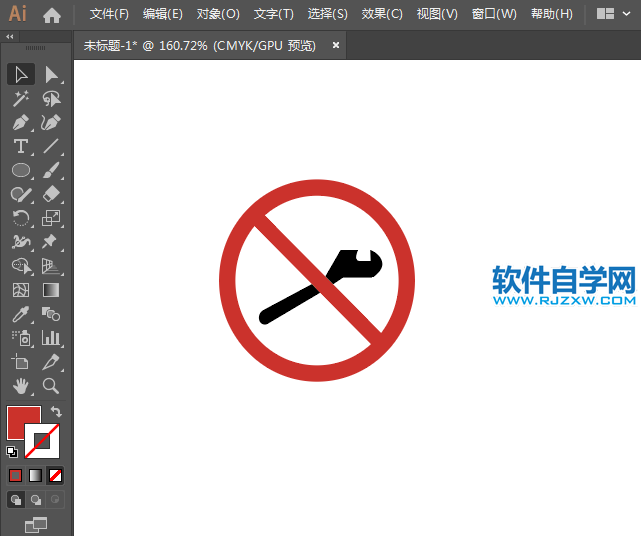
Task: Open the 帮助(H) menu
Action: (x=551, y=14)
